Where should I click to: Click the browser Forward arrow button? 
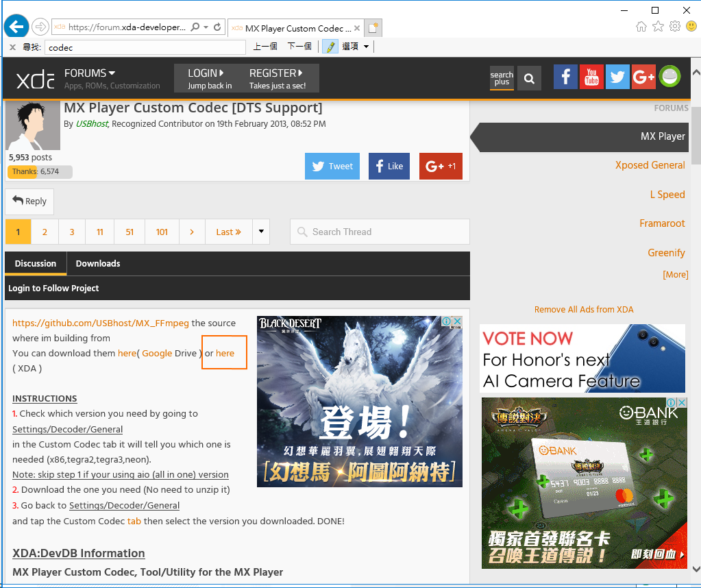pyautogui.click(x=40, y=27)
